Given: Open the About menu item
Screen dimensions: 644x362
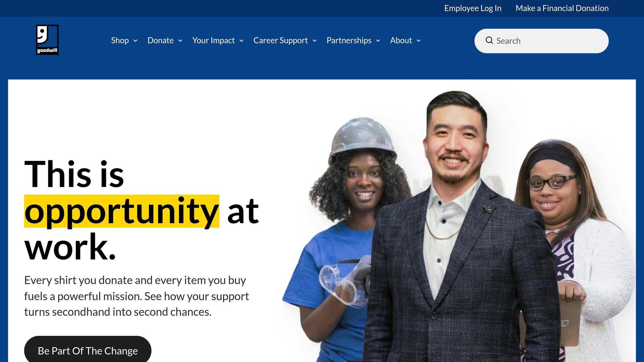Looking at the screenshot, I should [406, 41].
